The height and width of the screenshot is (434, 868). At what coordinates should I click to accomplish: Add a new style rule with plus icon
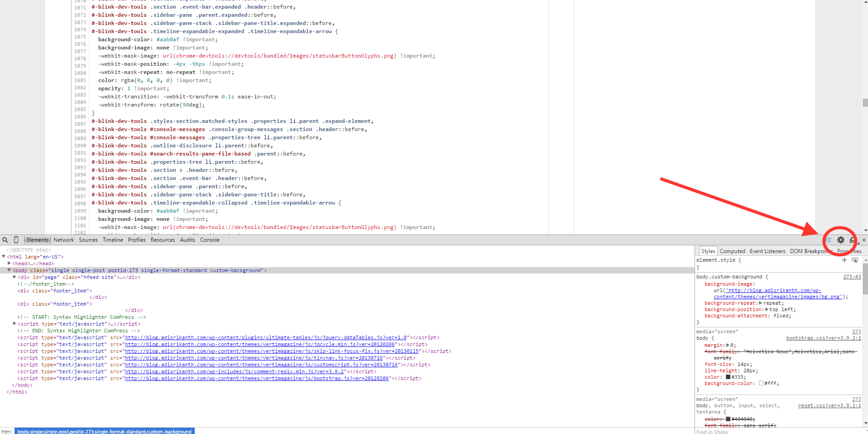pyautogui.click(x=844, y=260)
